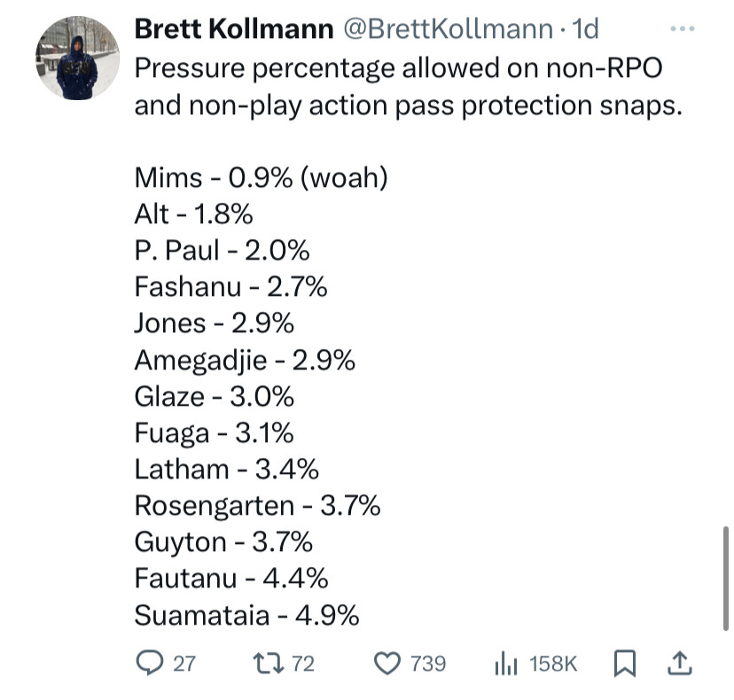Click the "Suamataia - 4.9%" line

coord(246,615)
